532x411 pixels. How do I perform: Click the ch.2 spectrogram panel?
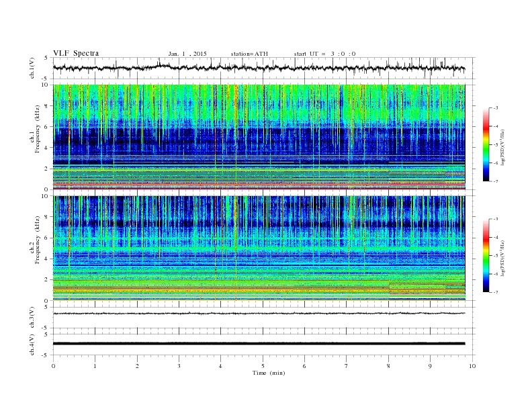(259, 248)
